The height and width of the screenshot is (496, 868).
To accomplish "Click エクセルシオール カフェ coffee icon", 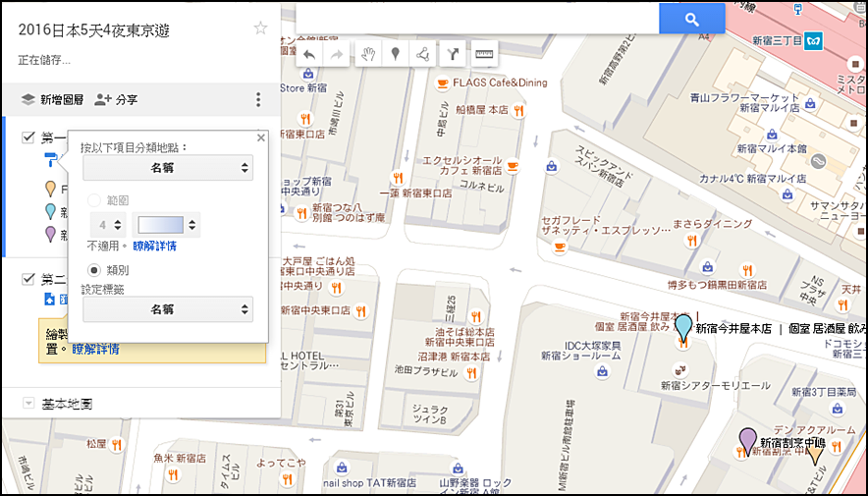I will click(513, 166).
